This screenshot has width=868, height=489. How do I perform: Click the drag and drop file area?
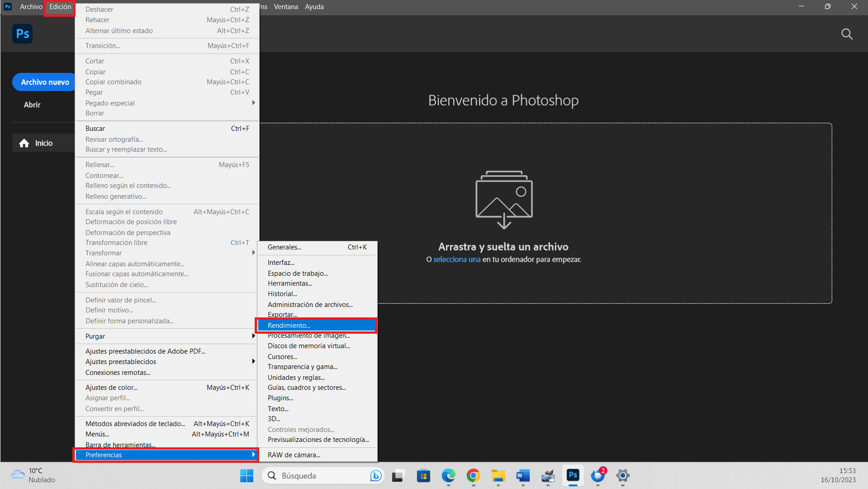point(545,213)
